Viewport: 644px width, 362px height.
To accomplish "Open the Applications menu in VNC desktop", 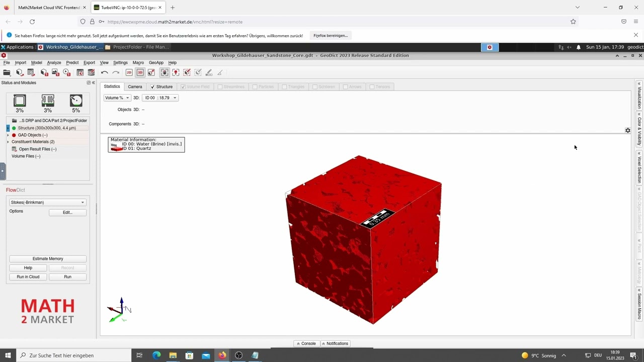I will (x=17, y=47).
